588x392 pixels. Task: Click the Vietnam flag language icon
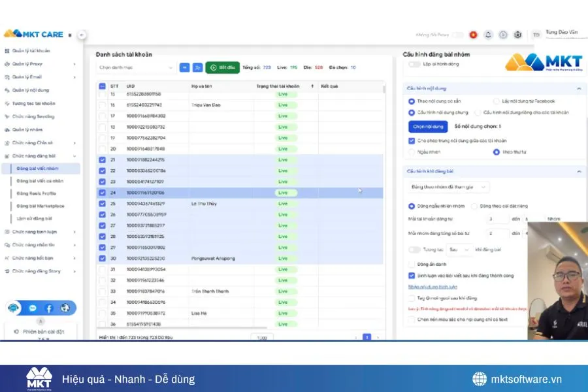pyautogui.click(x=472, y=35)
